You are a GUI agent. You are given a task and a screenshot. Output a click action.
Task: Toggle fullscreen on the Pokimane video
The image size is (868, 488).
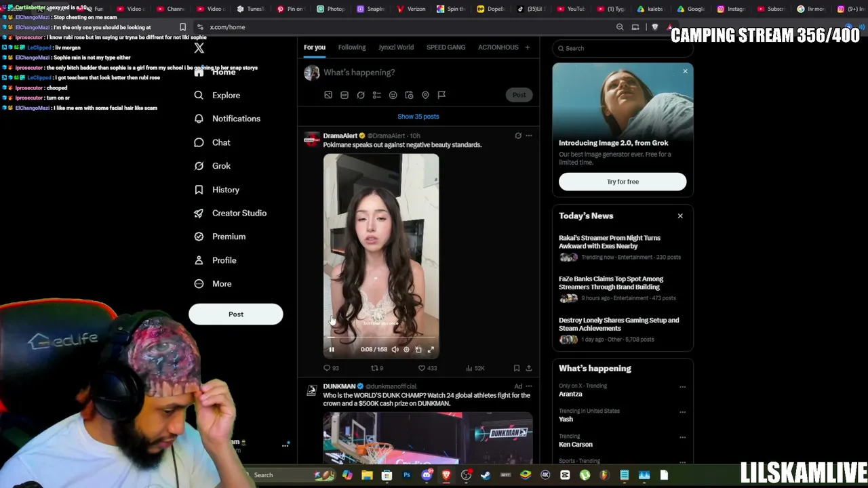[431, 350]
